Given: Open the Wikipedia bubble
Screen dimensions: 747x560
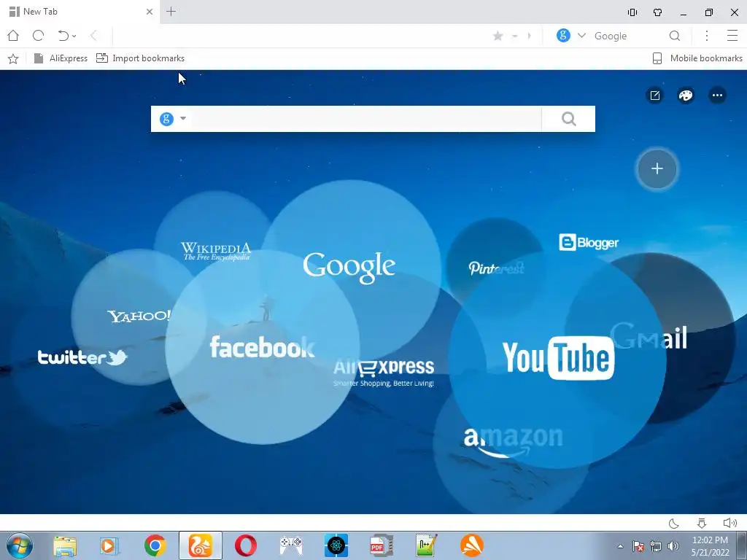Looking at the screenshot, I should [215, 251].
